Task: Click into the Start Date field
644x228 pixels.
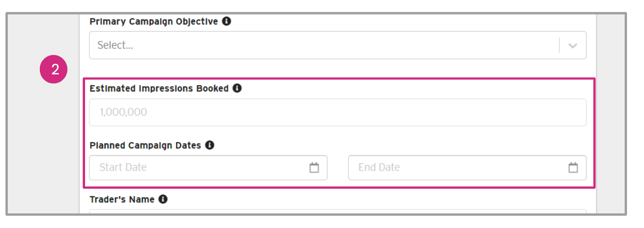Action: tap(199, 168)
